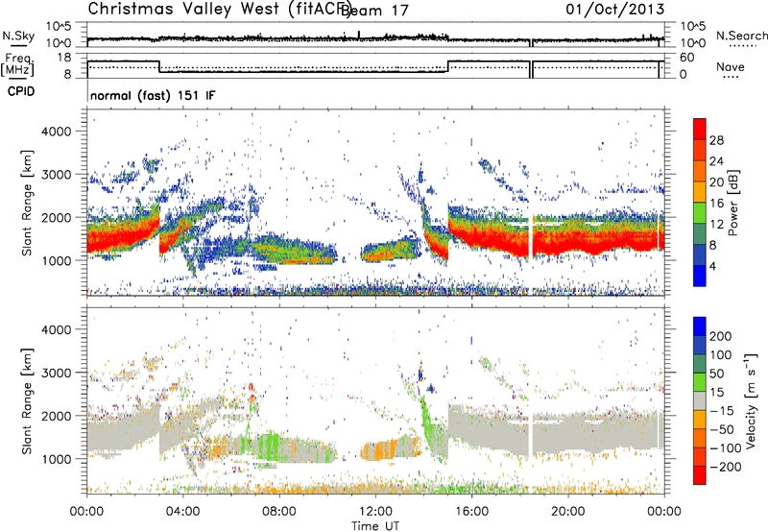
Task: Click the "60" tick on the Nave axis
Action: click(x=687, y=58)
